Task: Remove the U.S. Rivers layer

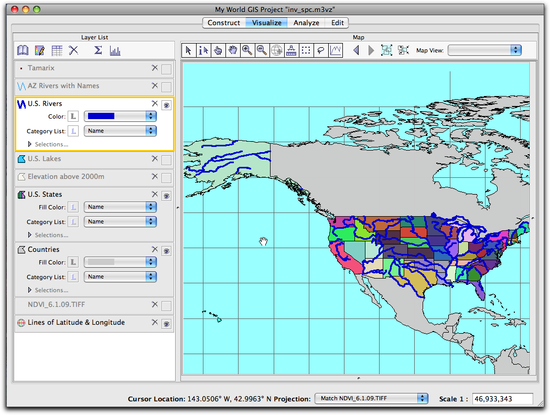Action: pos(155,103)
